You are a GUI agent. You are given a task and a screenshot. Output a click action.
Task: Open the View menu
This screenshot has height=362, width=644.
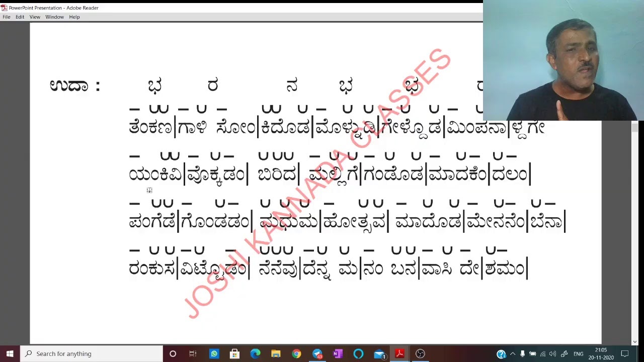pyautogui.click(x=35, y=17)
